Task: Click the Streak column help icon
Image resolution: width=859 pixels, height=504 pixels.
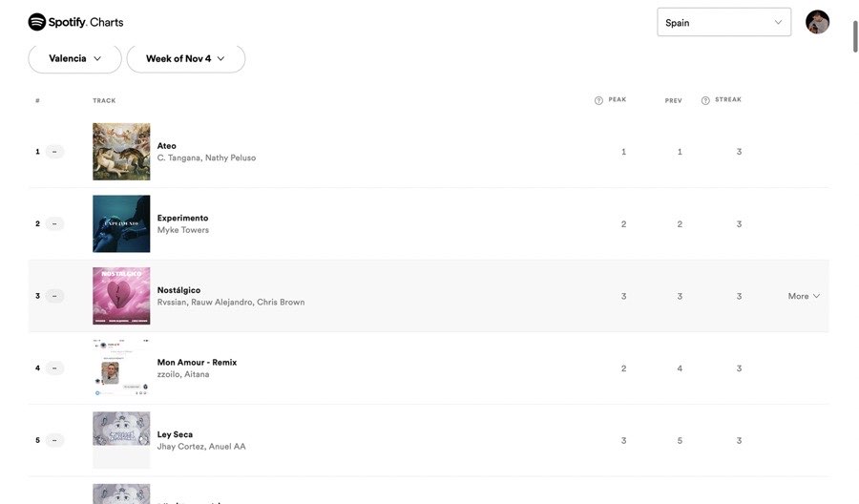Action: (705, 100)
